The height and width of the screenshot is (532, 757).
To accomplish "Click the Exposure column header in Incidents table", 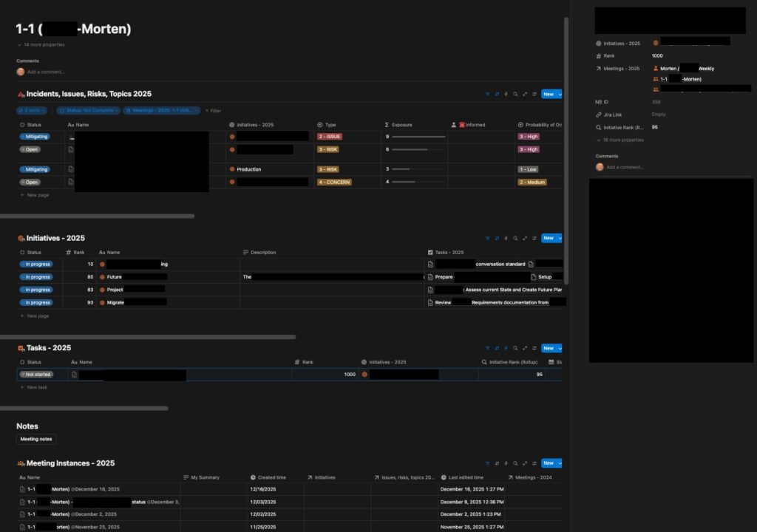I will (x=401, y=125).
